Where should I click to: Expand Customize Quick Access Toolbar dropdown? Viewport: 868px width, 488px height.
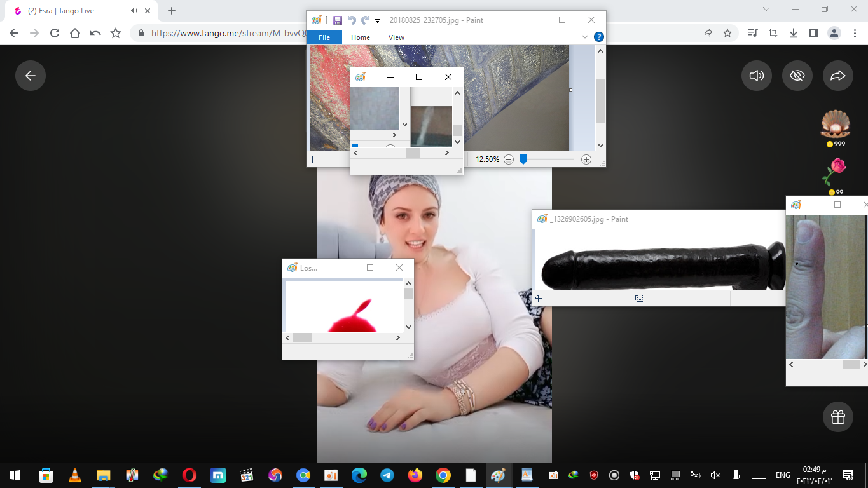pyautogui.click(x=377, y=21)
